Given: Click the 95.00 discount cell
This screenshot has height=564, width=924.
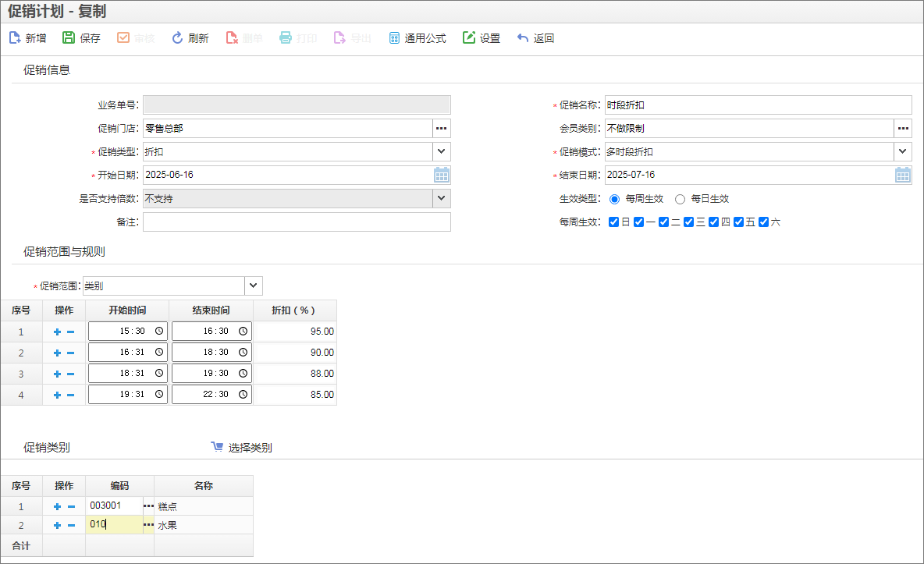Looking at the screenshot, I should [x=295, y=332].
